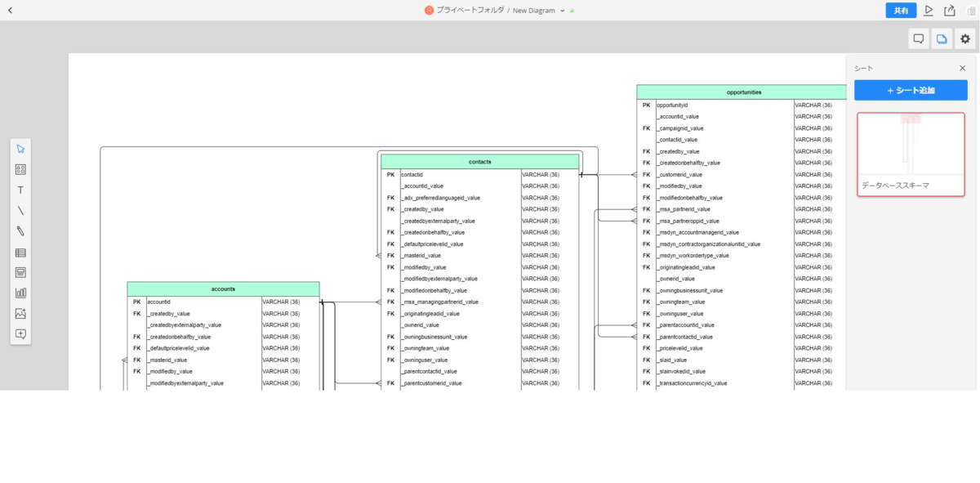Click _pricelevelid_value in opportunities table
Viewport: 980px width, 483px height.
pos(679,348)
